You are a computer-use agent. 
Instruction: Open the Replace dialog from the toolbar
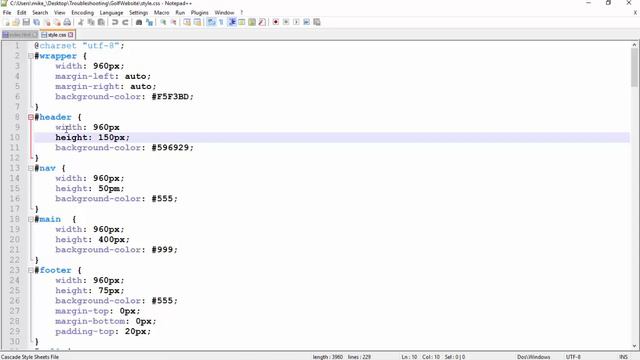(149, 22)
